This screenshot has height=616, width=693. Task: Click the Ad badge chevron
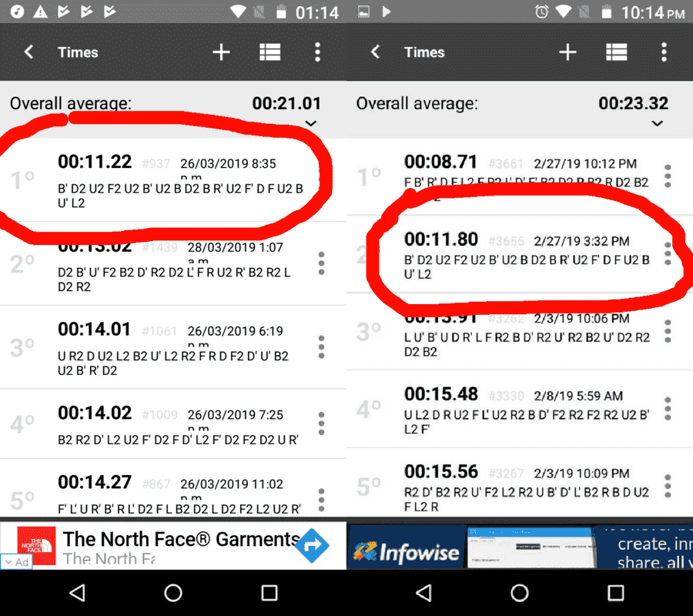(x=8, y=562)
